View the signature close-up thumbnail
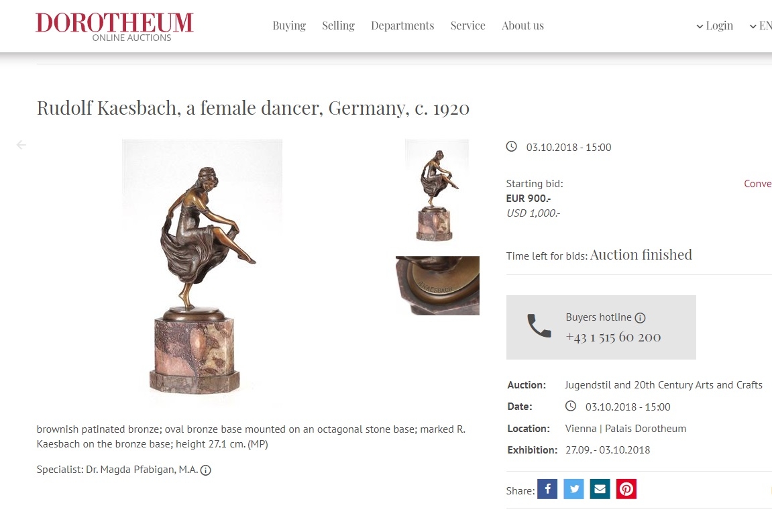This screenshot has height=532, width=772. pos(438,286)
